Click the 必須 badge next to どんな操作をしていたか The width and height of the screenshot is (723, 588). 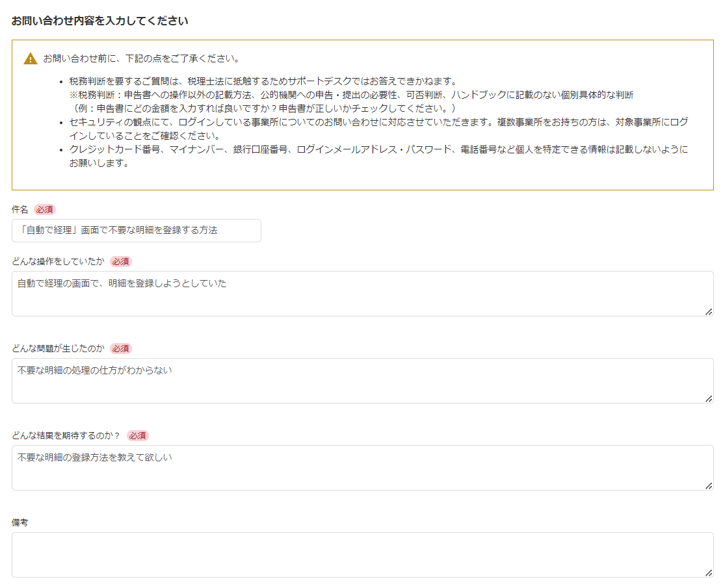pyautogui.click(x=121, y=262)
